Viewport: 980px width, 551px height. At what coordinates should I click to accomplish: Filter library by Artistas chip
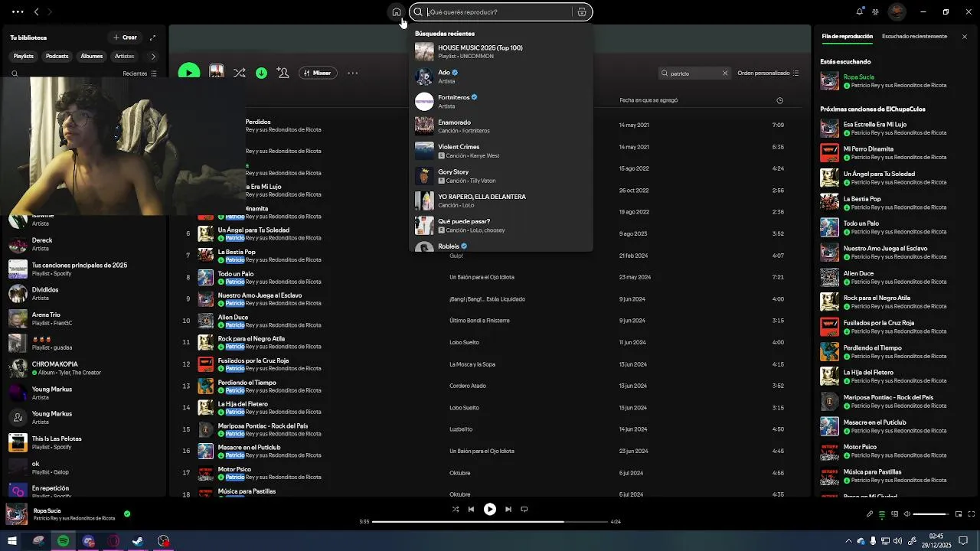pyautogui.click(x=124, y=56)
